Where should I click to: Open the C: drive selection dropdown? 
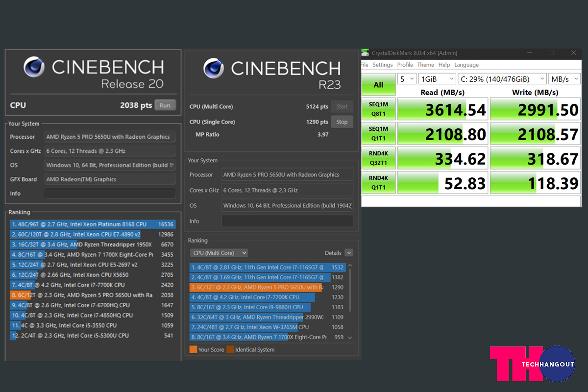pyautogui.click(x=502, y=79)
